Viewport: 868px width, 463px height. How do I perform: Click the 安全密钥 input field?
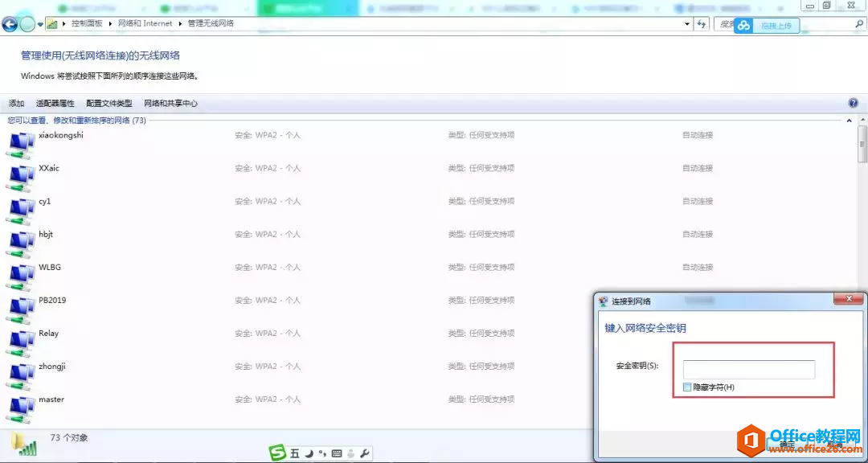[749, 370]
